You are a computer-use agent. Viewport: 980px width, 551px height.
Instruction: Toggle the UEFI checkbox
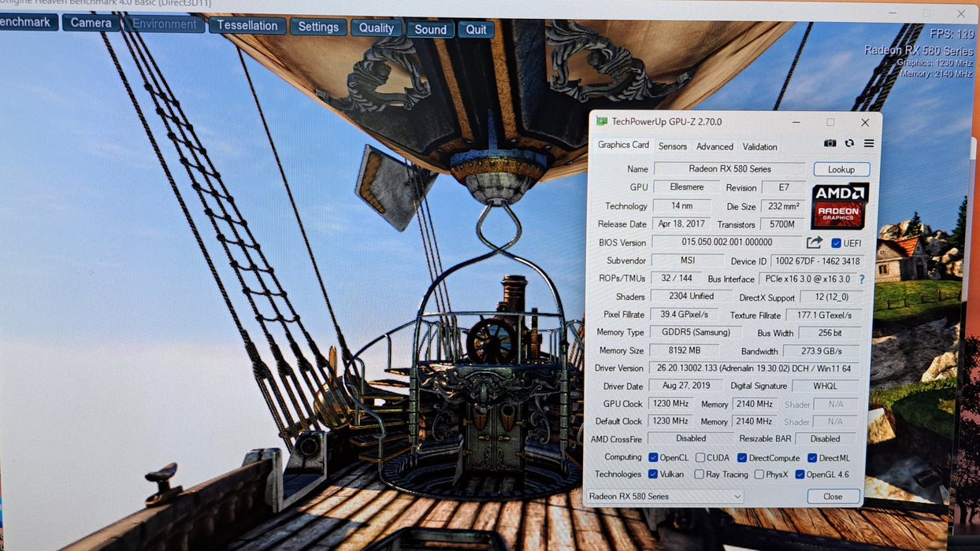837,243
